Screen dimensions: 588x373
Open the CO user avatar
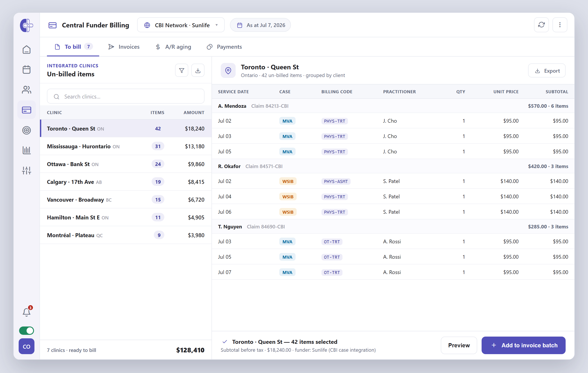coord(26,346)
